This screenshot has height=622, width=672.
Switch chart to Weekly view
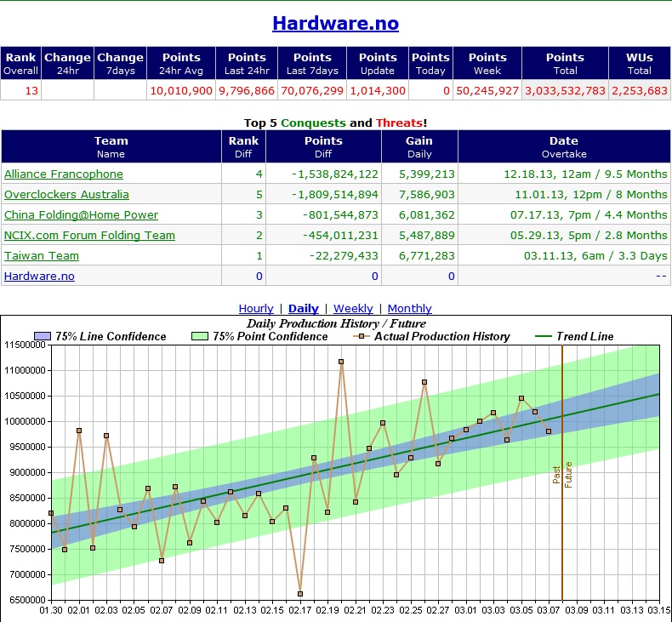tap(353, 309)
